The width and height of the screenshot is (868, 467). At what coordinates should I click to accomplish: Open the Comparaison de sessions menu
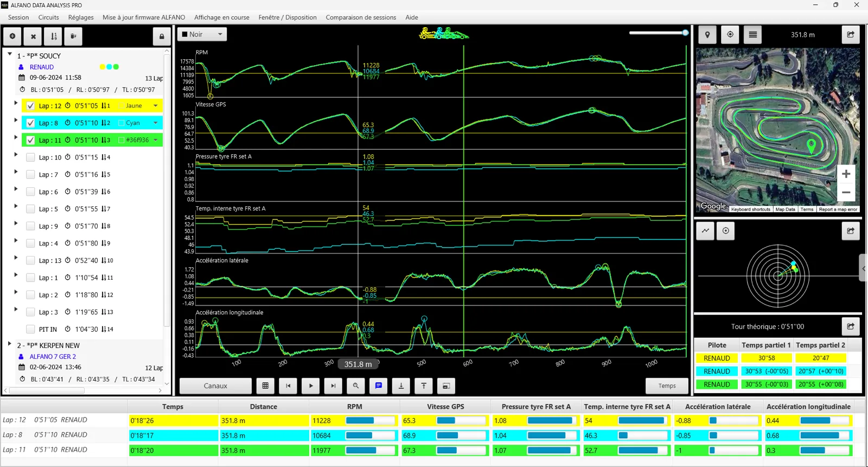click(361, 17)
